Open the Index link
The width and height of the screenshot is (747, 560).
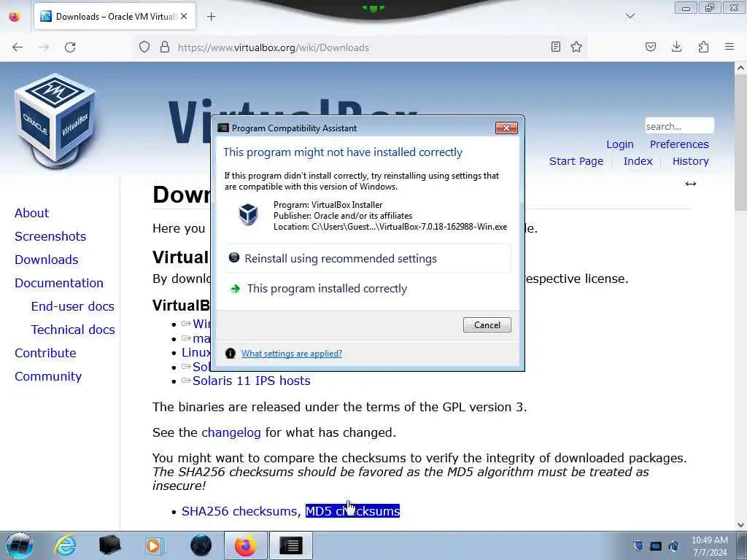coord(638,161)
